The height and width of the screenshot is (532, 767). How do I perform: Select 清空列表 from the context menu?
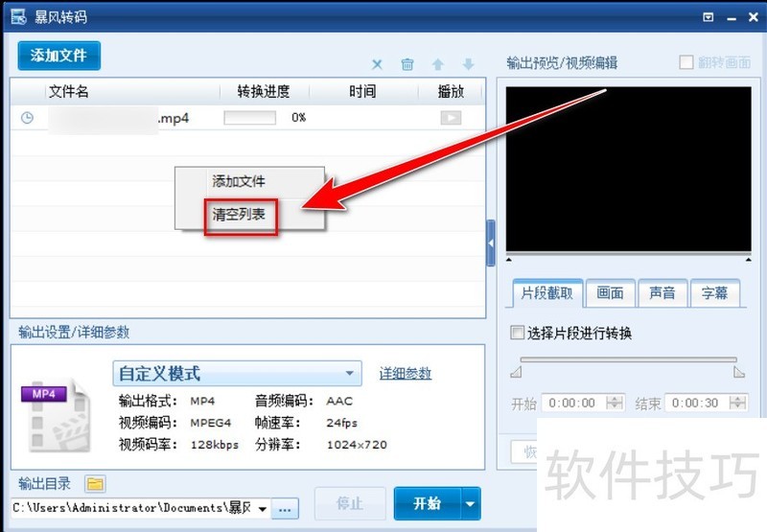pos(240,217)
